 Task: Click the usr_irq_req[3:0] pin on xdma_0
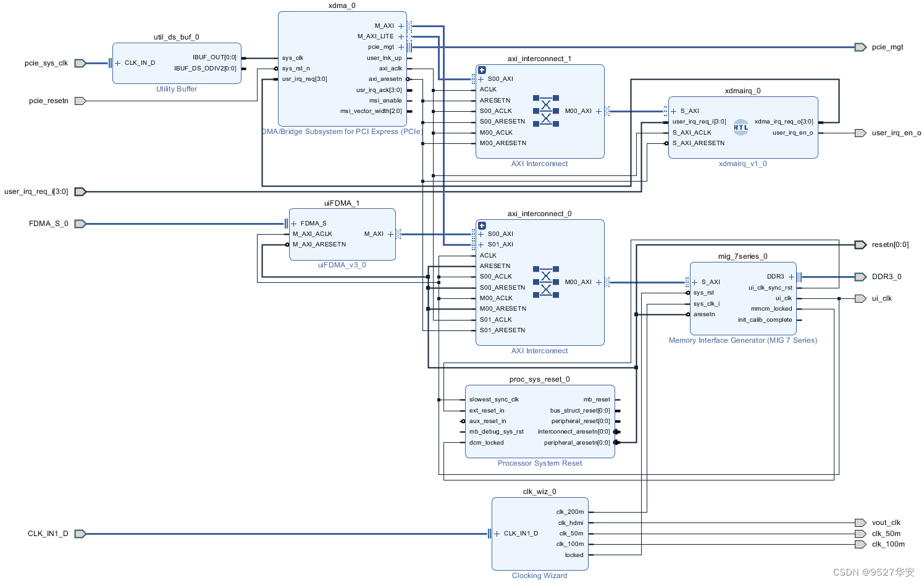[x=304, y=79]
